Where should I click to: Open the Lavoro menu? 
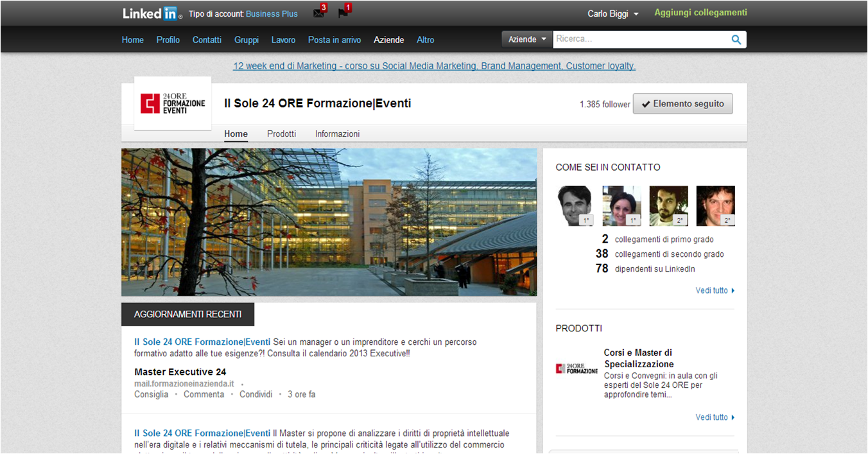pyautogui.click(x=283, y=40)
